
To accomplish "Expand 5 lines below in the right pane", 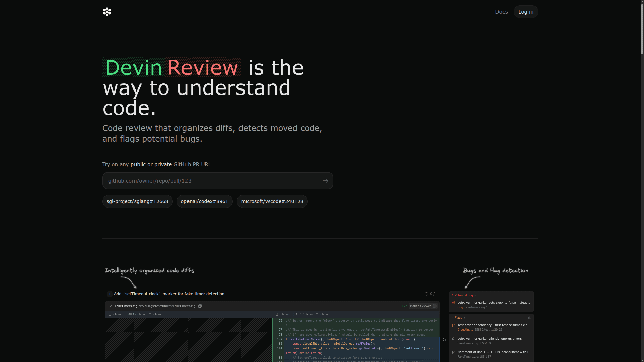I will (x=322, y=314).
